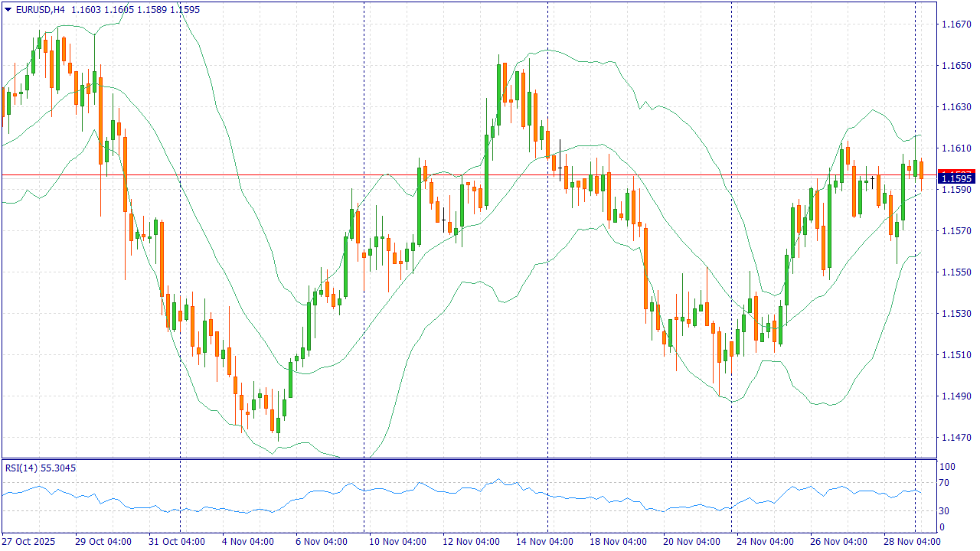Click the 30 level on the RSI scale
980x551 pixels.
pos(945,511)
